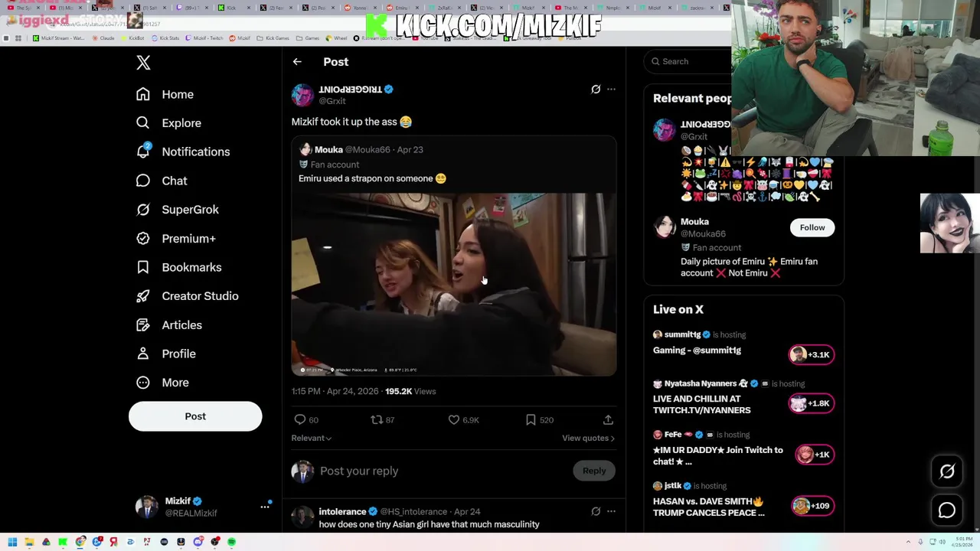This screenshot has height=551, width=980.
Task: Open Mizkif account switcher menu
Action: [266, 507]
